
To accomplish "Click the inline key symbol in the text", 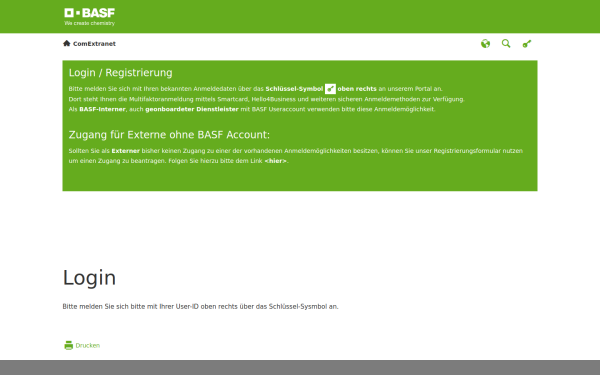I will tap(330, 89).
